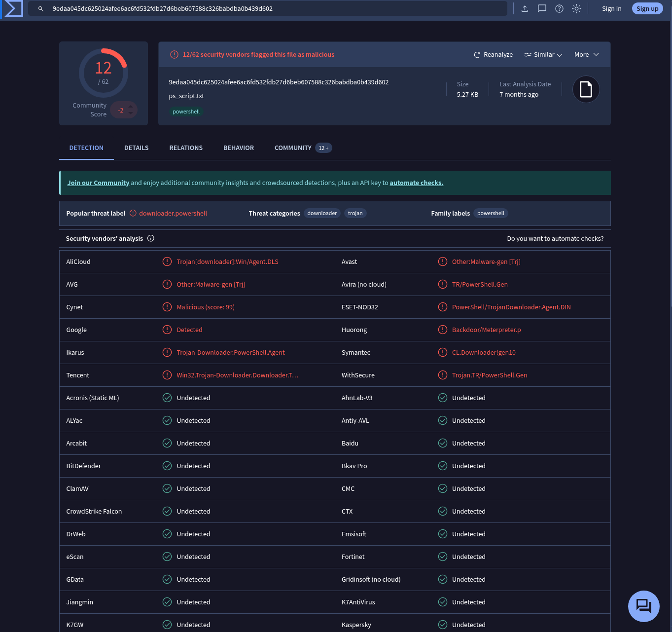This screenshot has height=632, width=672.
Task: Click the AliCloud detection alert icon
Action: [167, 261]
